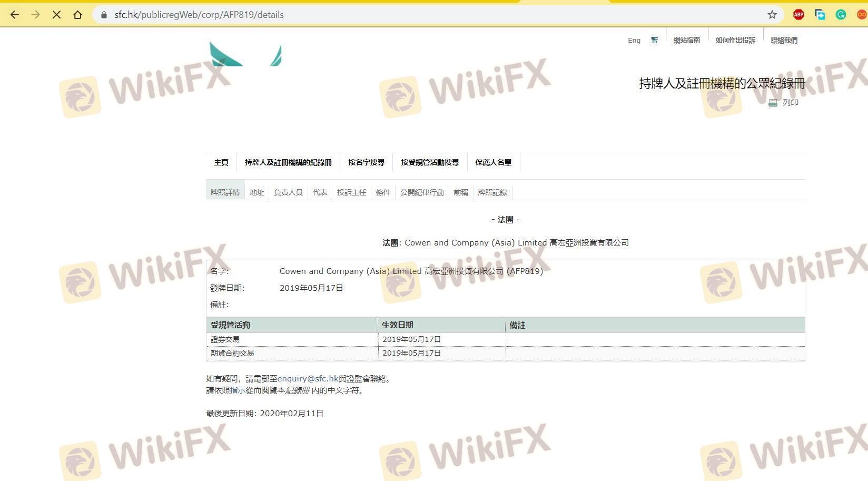Click the 列印 print link
868x481 pixels.
791,103
